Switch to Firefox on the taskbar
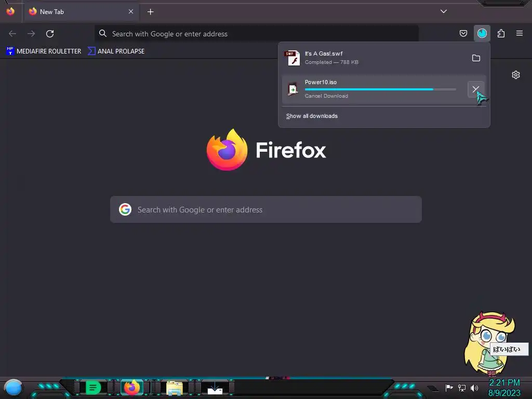This screenshot has width=532, height=399. [x=131, y=387]
